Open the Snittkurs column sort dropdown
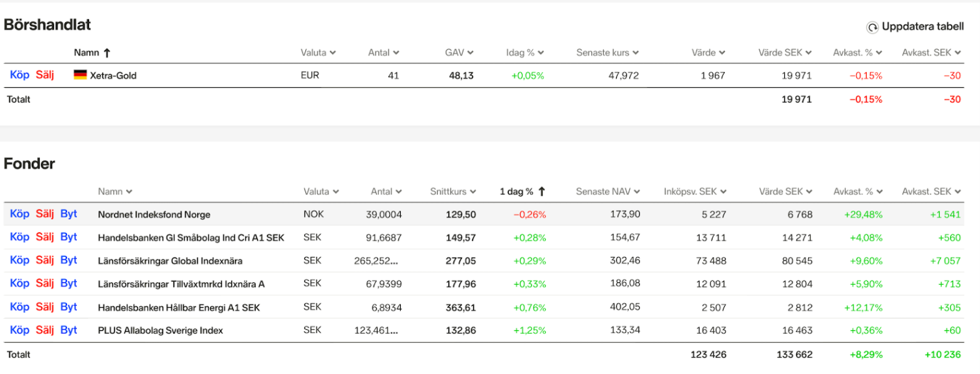The width and height of the screenshot is (980, 374). (x=473, y=192)
